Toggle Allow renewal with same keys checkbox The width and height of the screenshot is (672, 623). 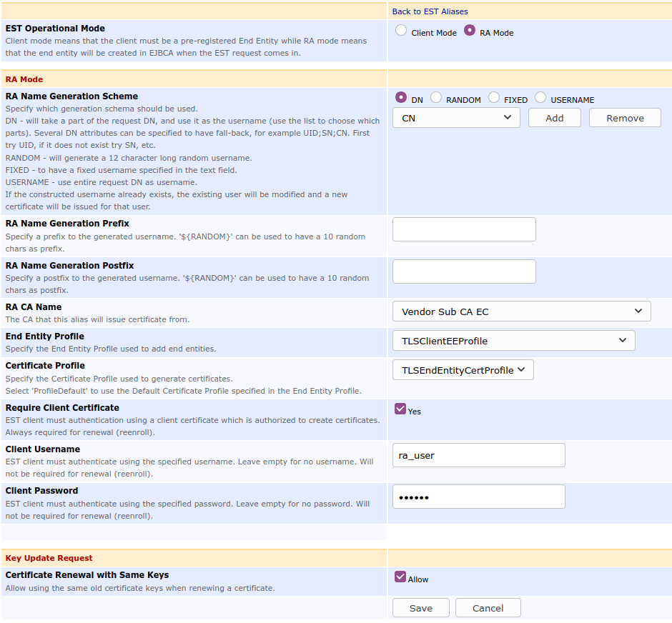(400, 577)
